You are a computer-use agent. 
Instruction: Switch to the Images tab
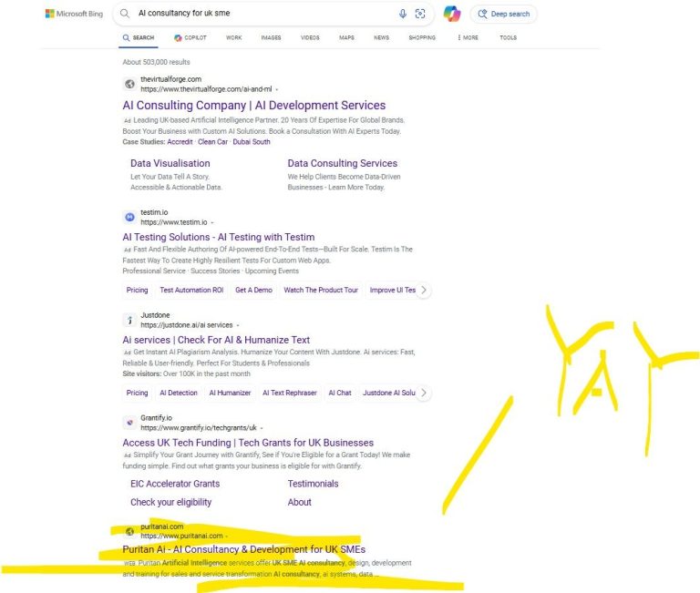pos(271,38)
